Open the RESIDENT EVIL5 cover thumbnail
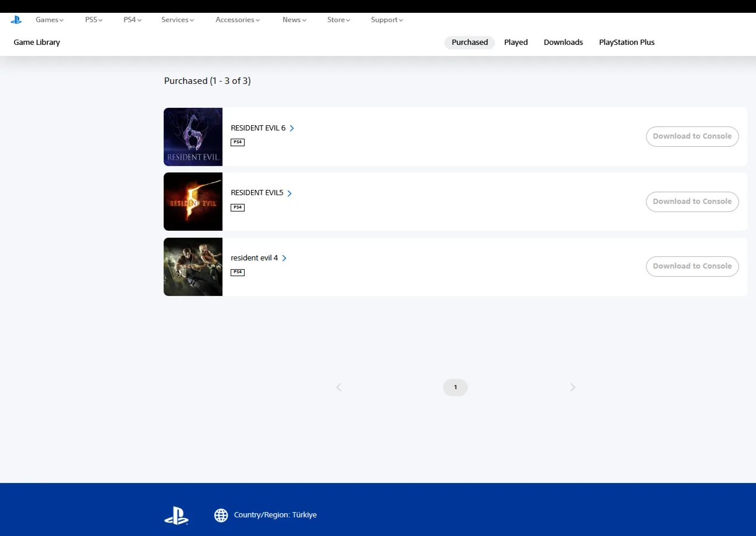The width and height of the screenshot is (756, 536). pyautogui.click(x=193, y=202)
